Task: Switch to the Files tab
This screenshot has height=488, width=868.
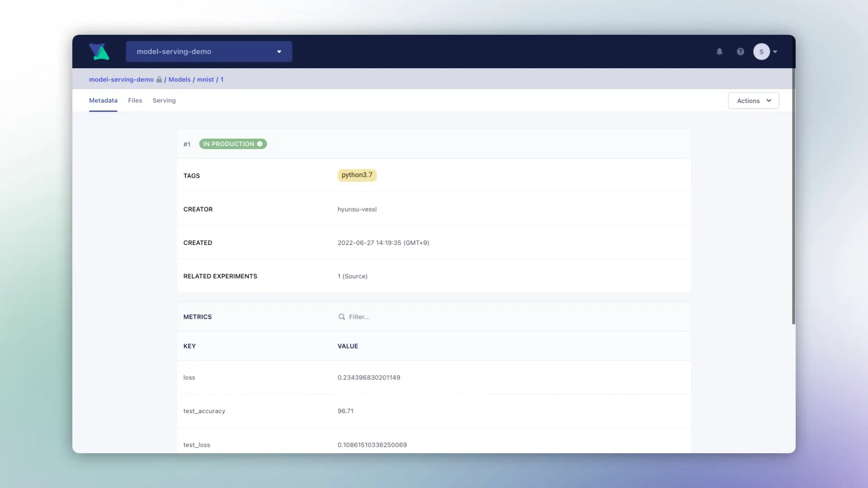Action: tap(135, 100)
